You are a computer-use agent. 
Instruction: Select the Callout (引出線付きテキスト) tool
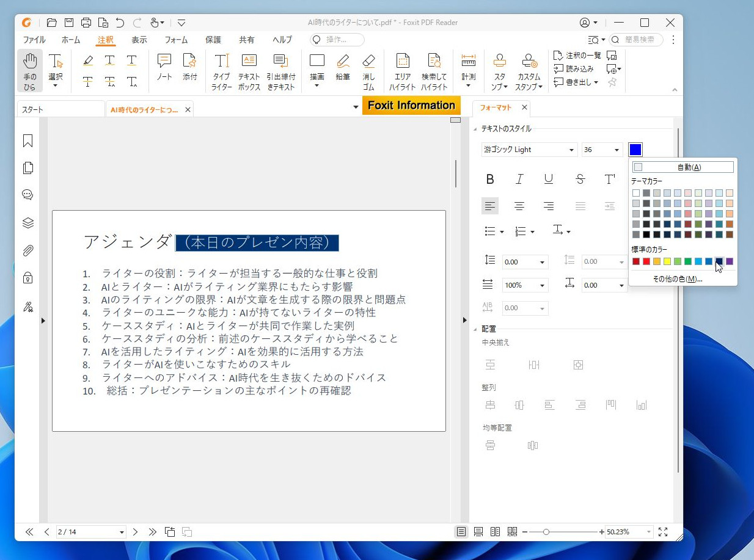(x=280, y=71)
